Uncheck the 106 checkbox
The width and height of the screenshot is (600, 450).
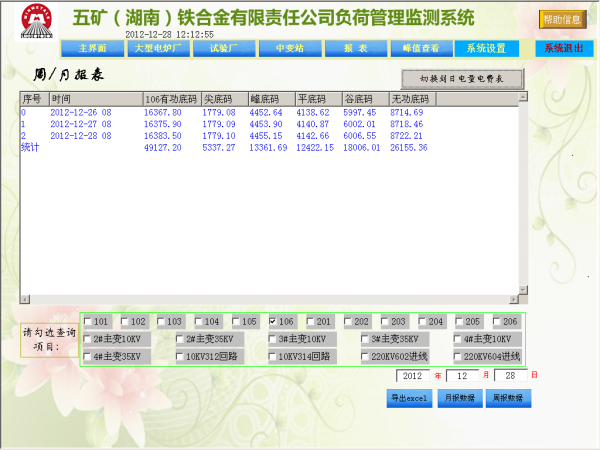point(273,321)
